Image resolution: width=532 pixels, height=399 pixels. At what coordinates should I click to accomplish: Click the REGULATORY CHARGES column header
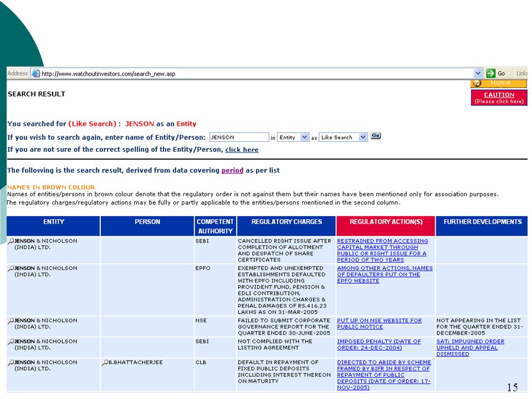(x=287, y=226)
